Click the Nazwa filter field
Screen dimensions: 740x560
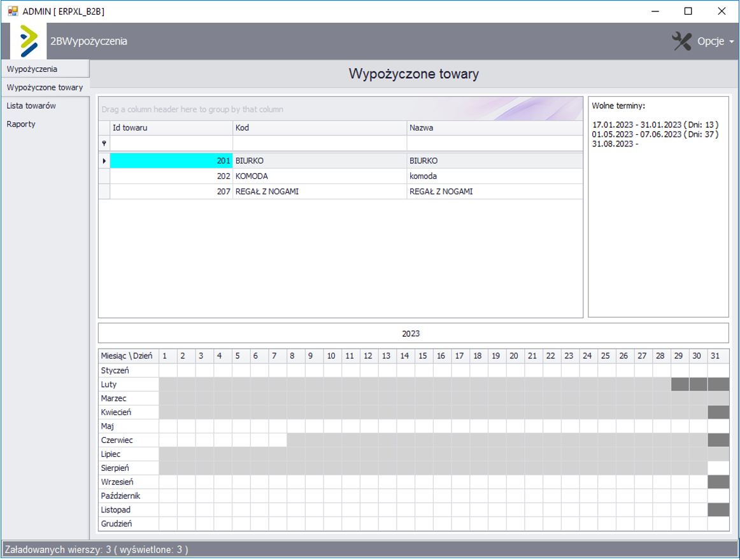tap(495, 143)
